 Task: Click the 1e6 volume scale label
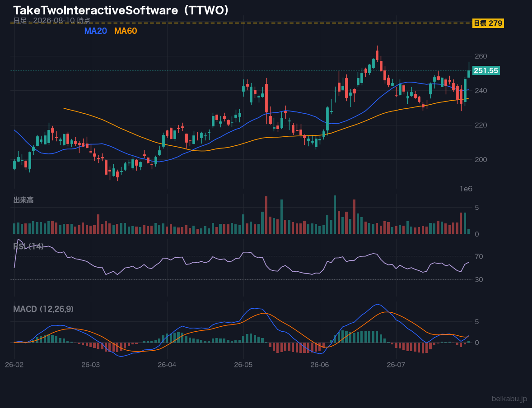point(466,189)
